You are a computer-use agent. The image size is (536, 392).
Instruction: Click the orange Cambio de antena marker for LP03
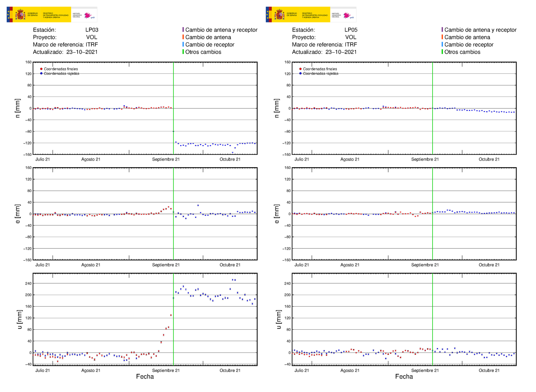tap(184, 38)
